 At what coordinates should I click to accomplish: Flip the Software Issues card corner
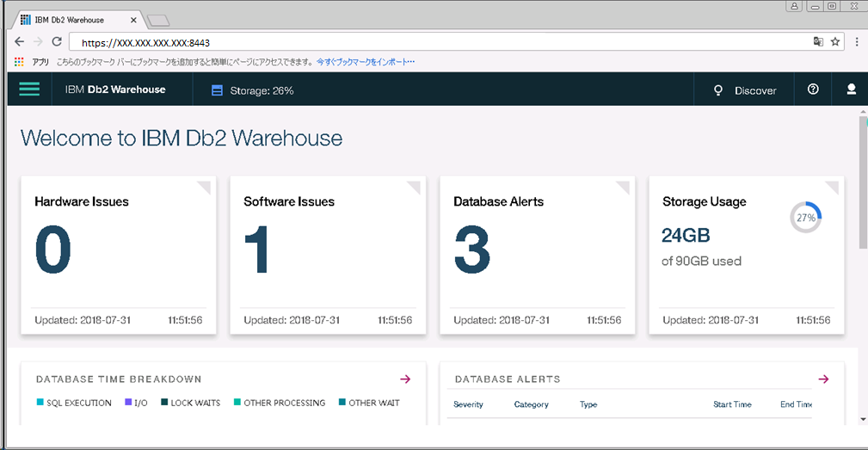414,188
